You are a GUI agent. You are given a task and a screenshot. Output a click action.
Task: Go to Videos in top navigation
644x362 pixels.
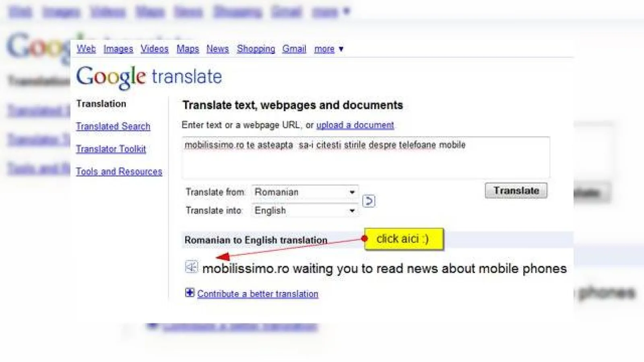(x=155, y=49)
